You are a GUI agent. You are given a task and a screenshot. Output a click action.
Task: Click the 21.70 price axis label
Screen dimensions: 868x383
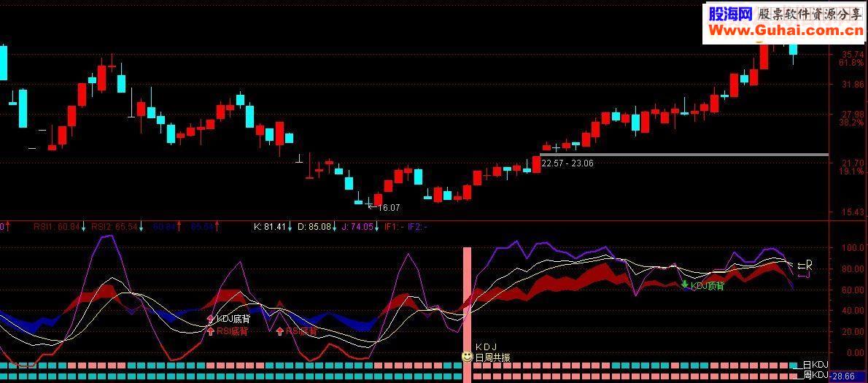[853, 163]
